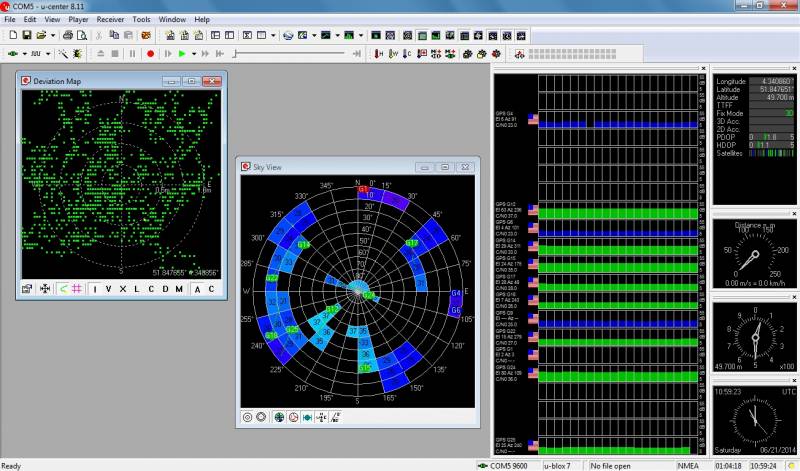Toggle the pink grid in Deviation Map
Screen dimensions: 800x471
pyautogui.click(x=77, y=289)
